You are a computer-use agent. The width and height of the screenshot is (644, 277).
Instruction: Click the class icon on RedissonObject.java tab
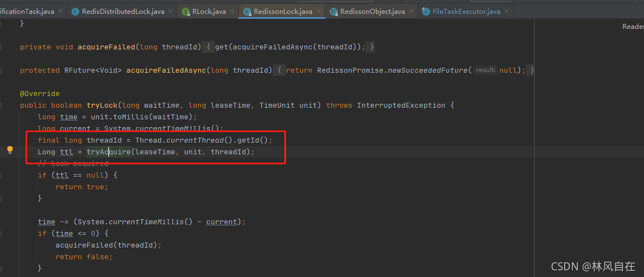click(x=334, y=12)
